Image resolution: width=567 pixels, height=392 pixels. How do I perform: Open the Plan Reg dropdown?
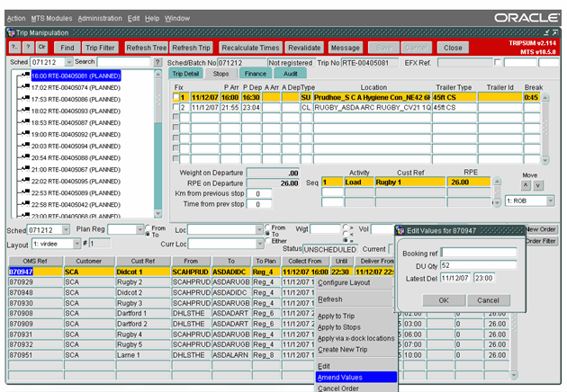point(139,229)
